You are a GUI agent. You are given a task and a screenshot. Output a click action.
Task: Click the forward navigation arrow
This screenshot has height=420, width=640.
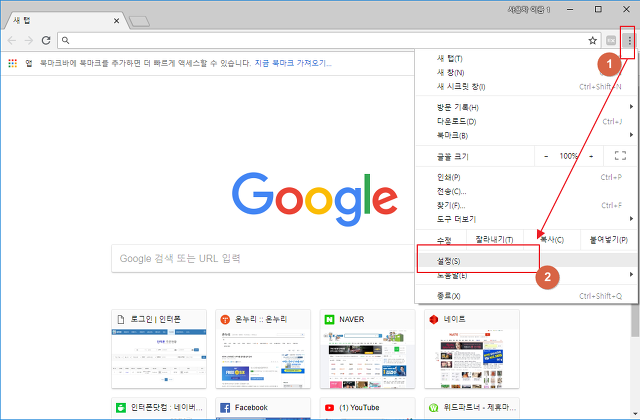(x=29, y=40)
